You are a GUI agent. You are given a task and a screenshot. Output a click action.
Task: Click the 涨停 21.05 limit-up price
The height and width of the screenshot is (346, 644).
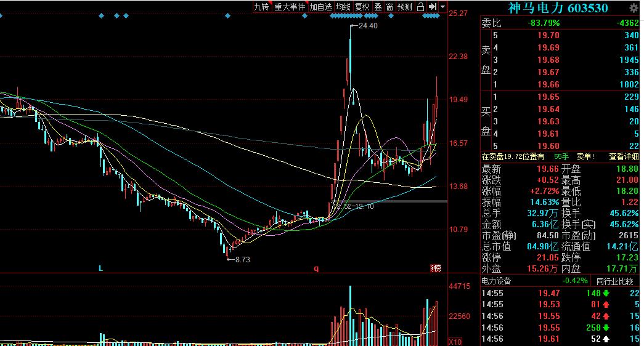(x=548, y=257)
